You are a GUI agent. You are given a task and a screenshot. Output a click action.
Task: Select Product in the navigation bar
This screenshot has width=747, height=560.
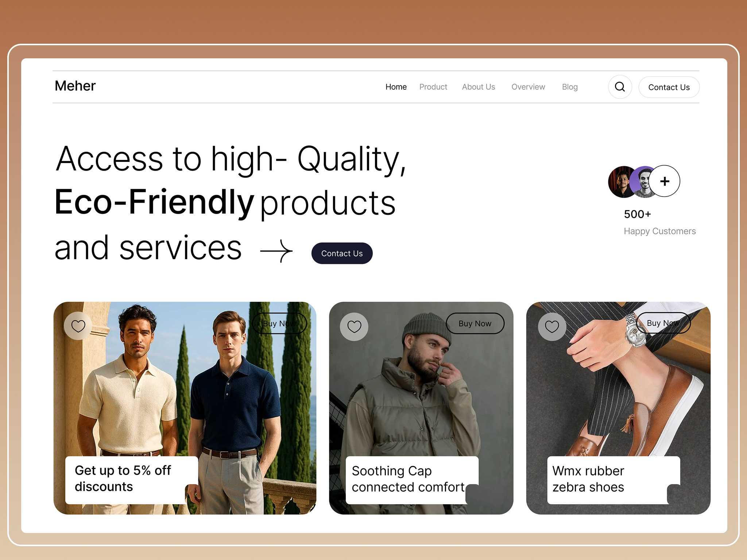[x=433, y=87]
